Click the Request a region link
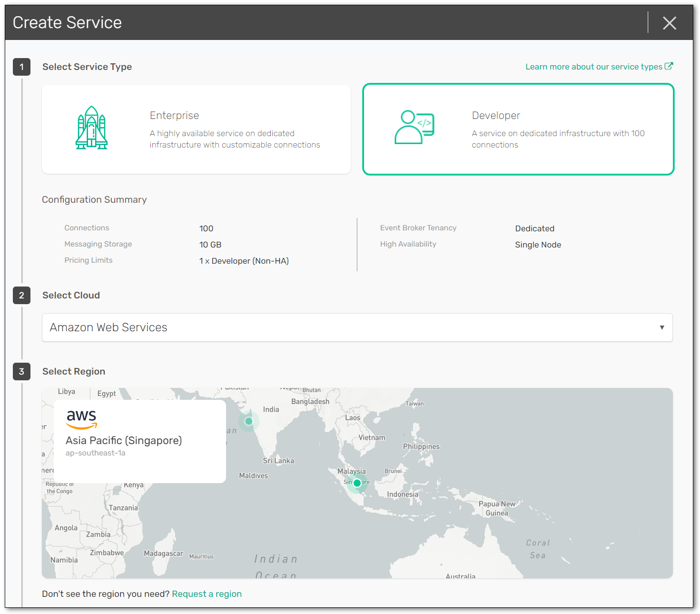The height and width of the screenshot is (614, 700). (x=207, y=594)
